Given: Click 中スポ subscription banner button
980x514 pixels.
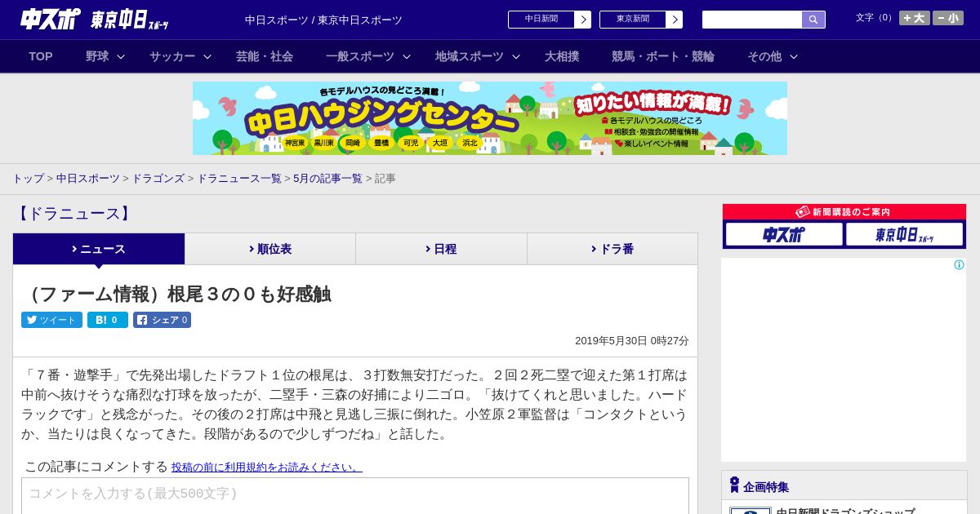Looking at the screenshot, I should pyautogui.click(x=784, y=234).
